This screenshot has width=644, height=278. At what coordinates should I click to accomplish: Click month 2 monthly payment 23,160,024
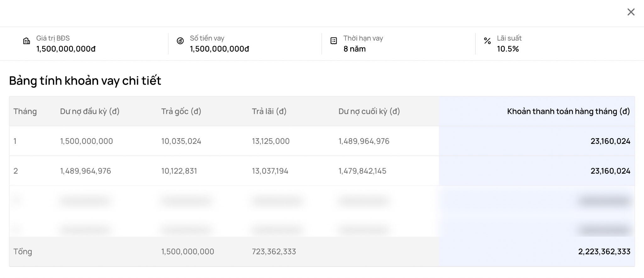coord(610,171)
